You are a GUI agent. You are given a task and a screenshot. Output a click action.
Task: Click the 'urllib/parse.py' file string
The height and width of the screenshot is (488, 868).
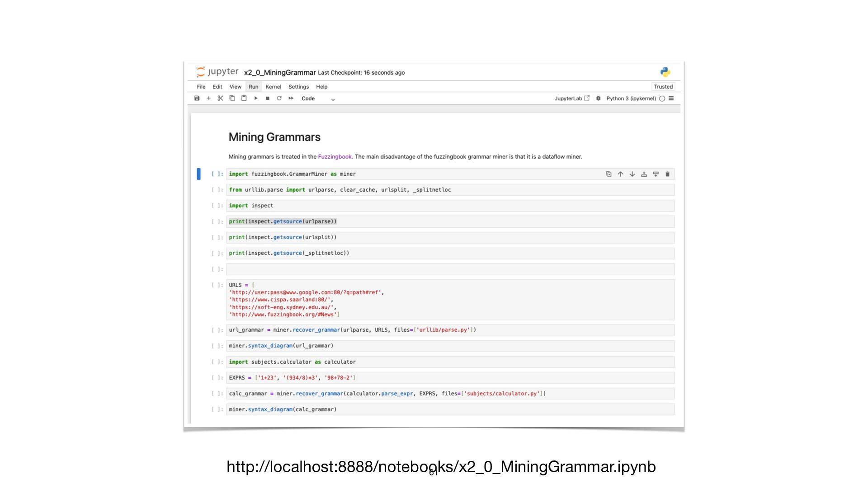443,330
